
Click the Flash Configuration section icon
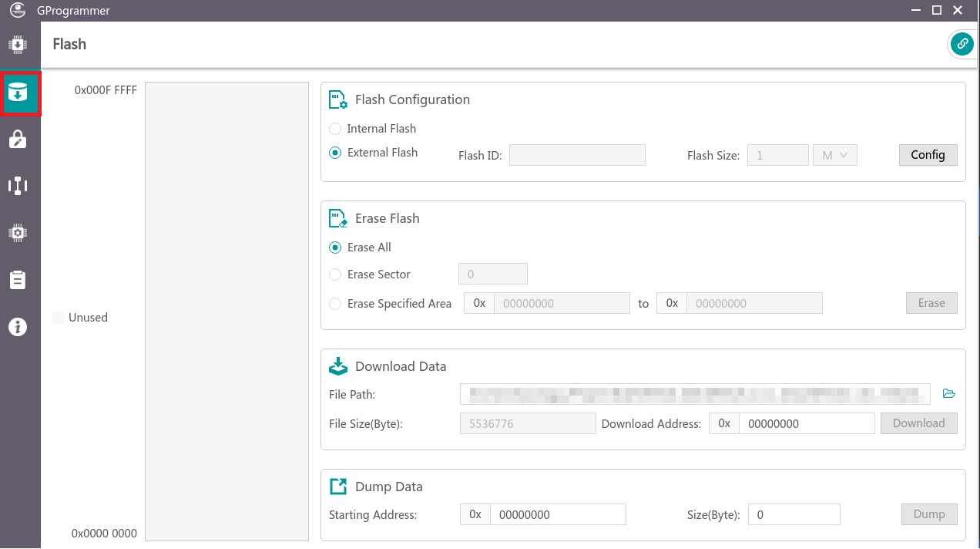click(338, 99)
